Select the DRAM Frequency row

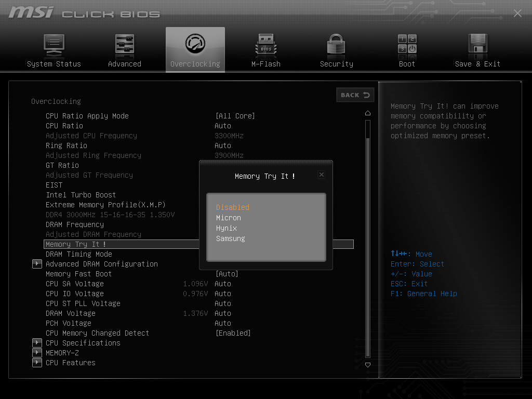[75, 224]
